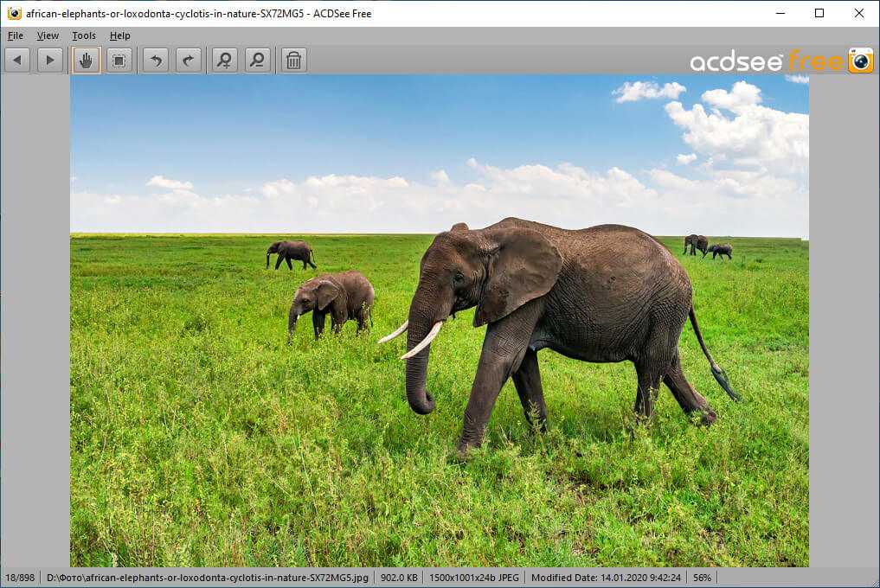Click the file path in status bar

click(207, 578)
